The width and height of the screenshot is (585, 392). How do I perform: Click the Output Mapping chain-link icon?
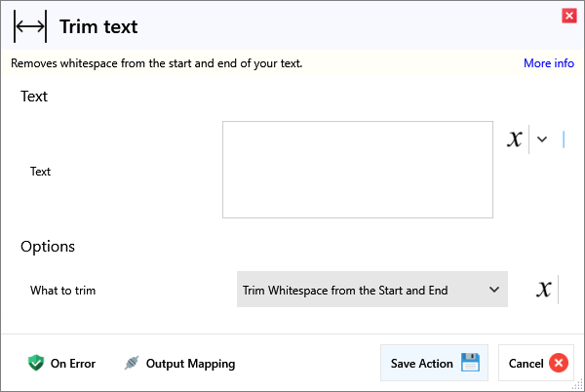(x=133, y=364)
